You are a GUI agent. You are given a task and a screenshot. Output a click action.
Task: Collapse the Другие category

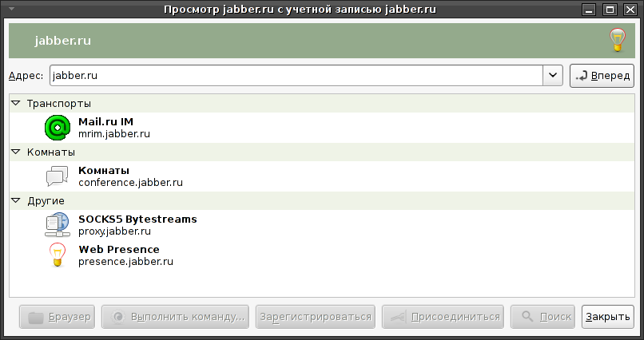tap(16, 201)
